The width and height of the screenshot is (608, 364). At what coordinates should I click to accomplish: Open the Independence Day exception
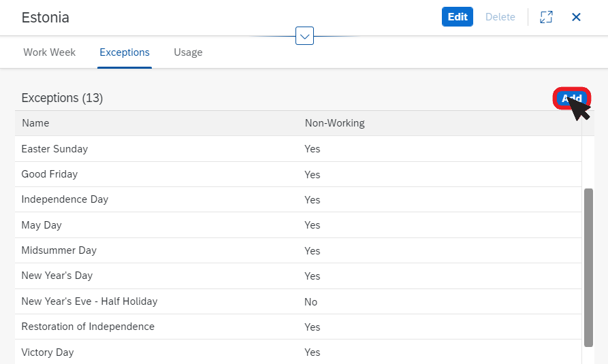pyautogui.click(x=298, y=199)
